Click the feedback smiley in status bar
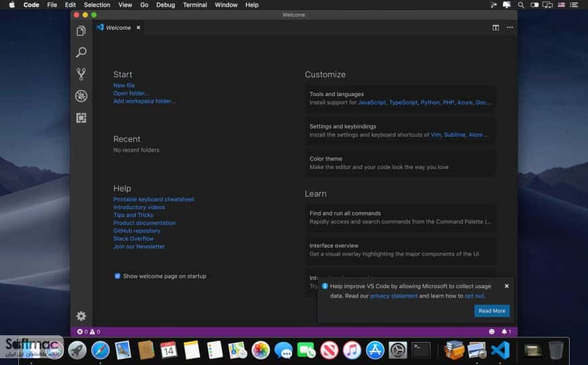588x365 pixels. tap(491, 332)
